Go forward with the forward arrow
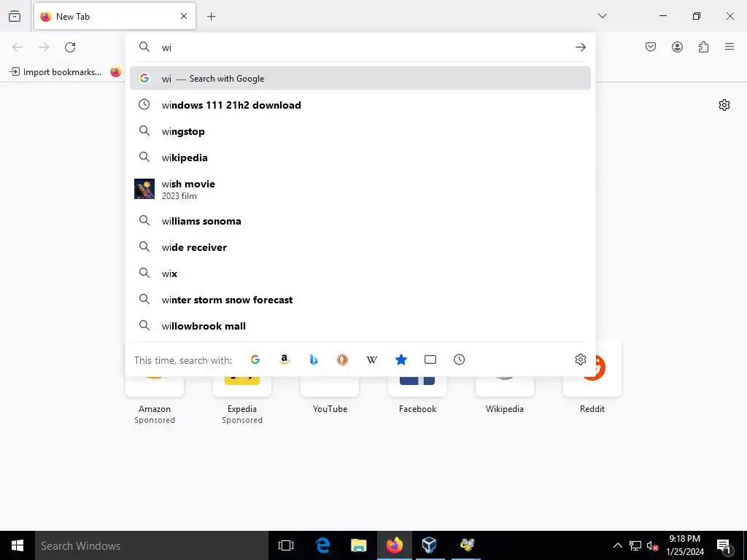 click(x=44, y=47)
